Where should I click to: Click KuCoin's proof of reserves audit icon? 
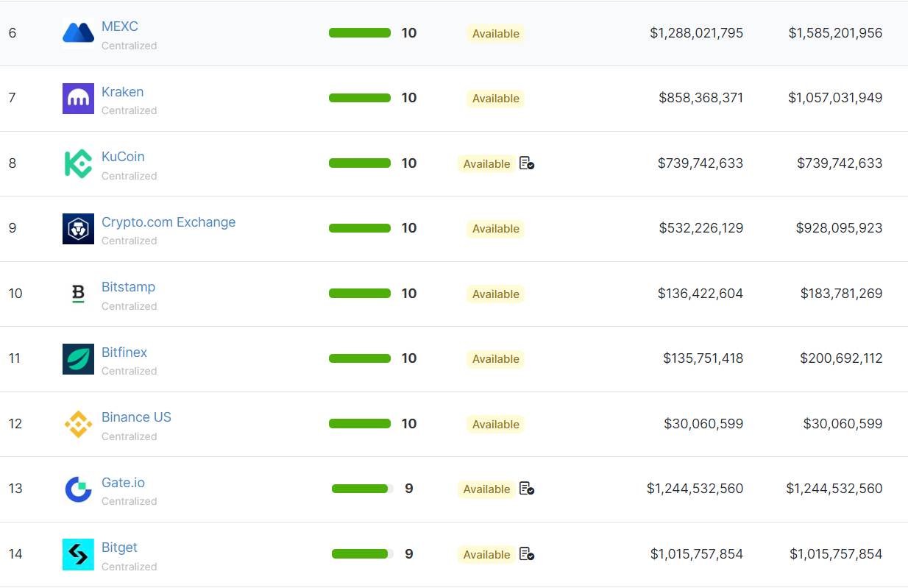pyautogui.click(x=527, y=163)
